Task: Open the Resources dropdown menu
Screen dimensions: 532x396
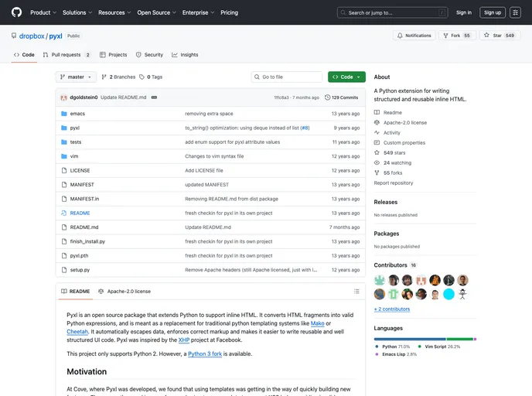Action: (x=114, y=12)
